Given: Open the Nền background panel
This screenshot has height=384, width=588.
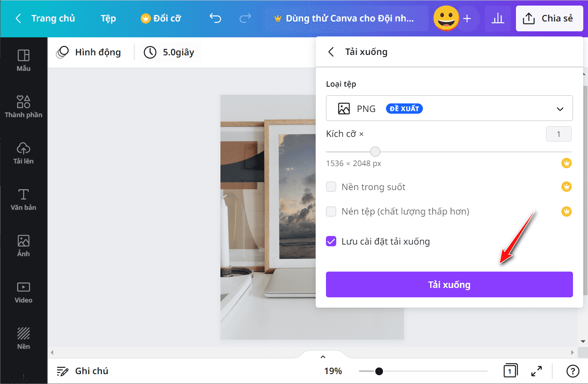Looking at the screenshot, I should coord(24,339).
